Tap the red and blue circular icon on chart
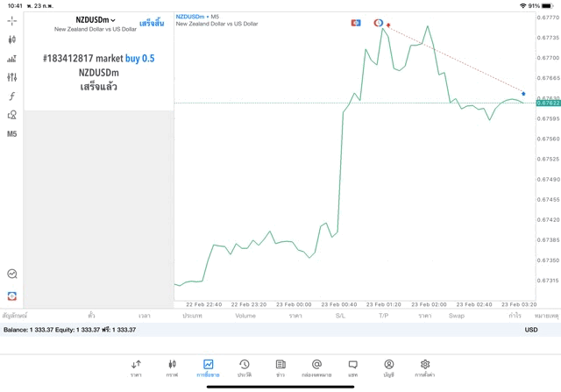The height and width of the screenshot is (392, 561). click(x=378, y=23)
